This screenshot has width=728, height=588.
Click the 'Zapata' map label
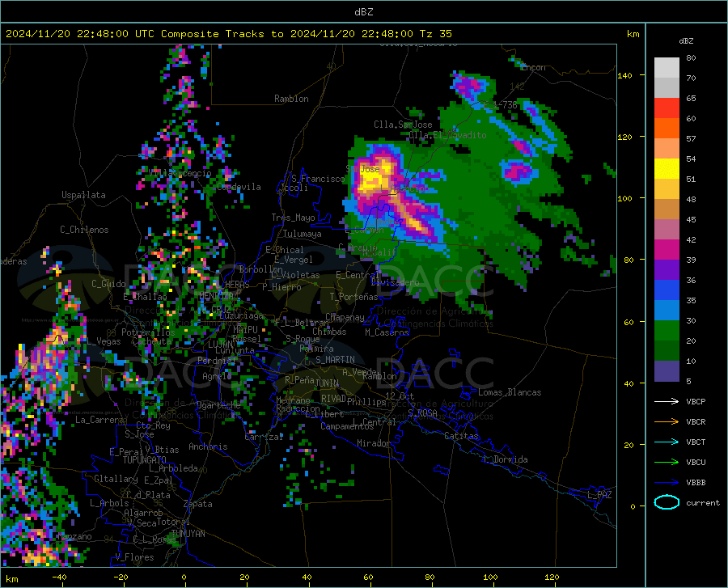pos(198,504)
